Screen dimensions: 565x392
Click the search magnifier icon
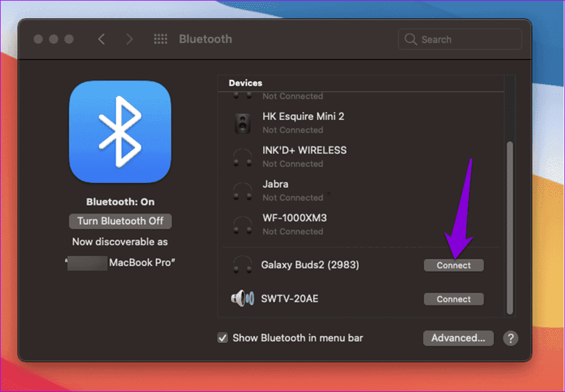click(411, 39)
